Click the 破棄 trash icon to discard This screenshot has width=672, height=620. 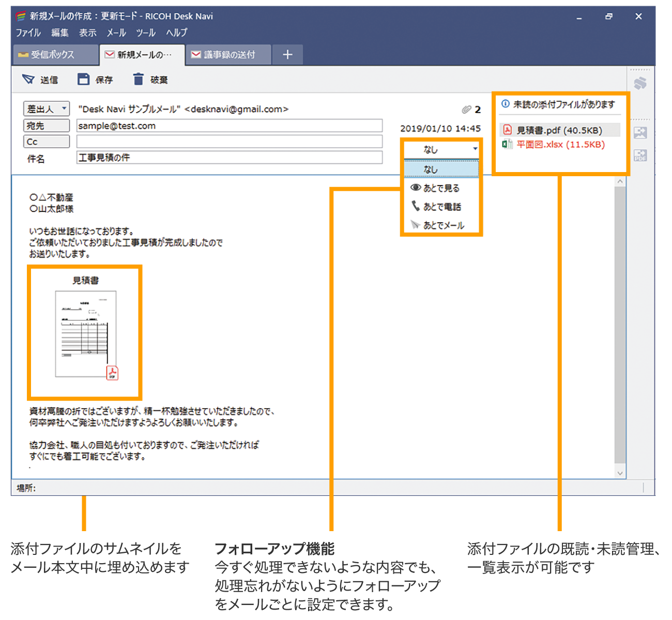click(x=138, y=79)
